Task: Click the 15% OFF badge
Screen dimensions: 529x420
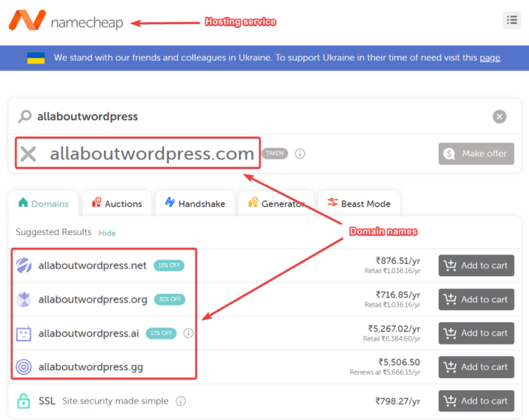Action: (x=169, y=265)
